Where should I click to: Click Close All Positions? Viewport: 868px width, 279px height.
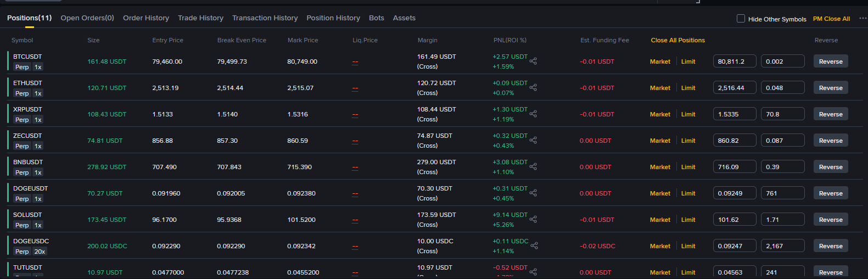click(x=678, y=40)
